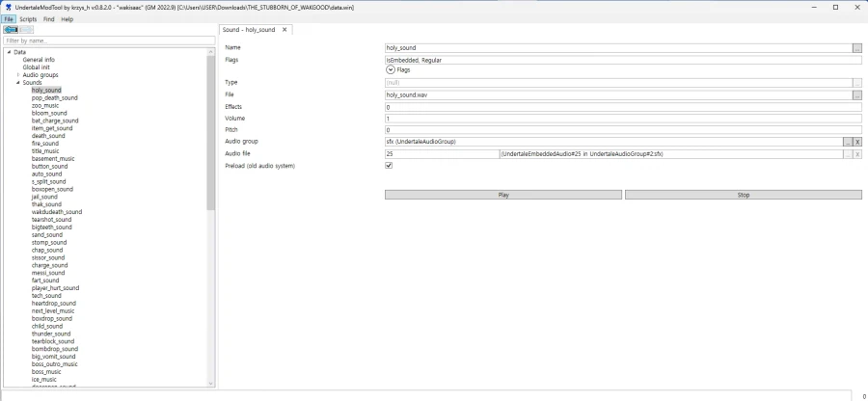The height and width of the screenshot is (401, 868).
Task: Select 'zoo_music' in the tree
Action: click(x=45, y=106)
